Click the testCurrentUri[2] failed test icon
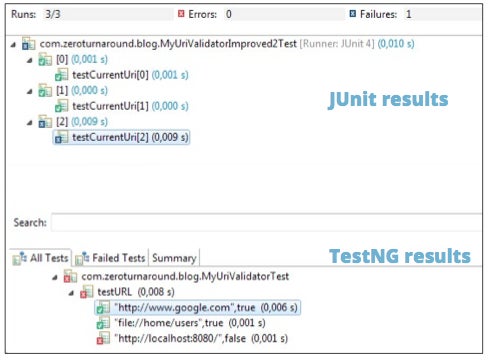This screenshot has width=490, height=360. 61,137
